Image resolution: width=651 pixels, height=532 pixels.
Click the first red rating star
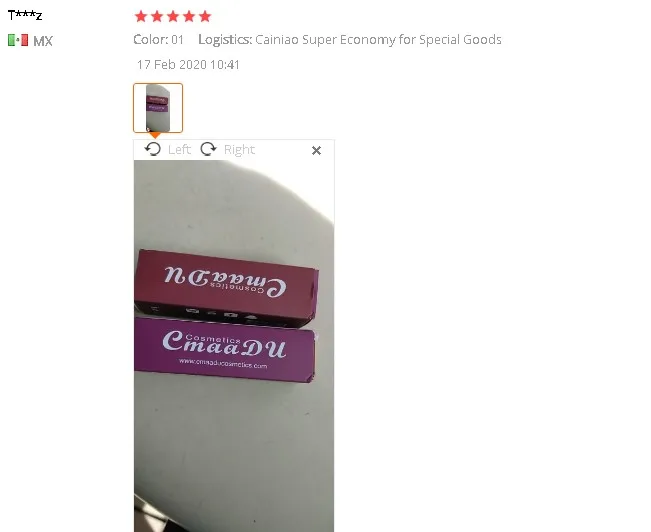coord(141,16)
